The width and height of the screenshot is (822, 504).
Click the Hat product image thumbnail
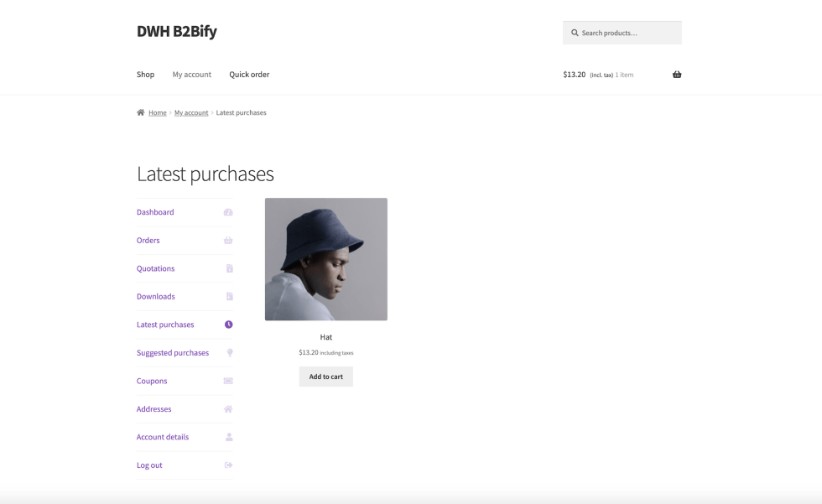pyautogui.click(x=325, y=259)
